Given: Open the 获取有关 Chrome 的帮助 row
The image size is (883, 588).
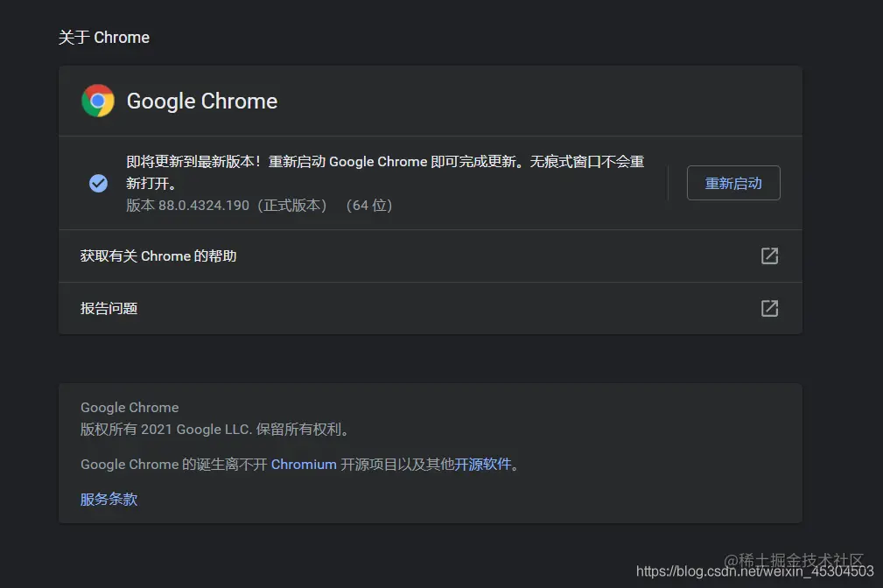Looking at the screenshot, I should [x=431, y=255].
